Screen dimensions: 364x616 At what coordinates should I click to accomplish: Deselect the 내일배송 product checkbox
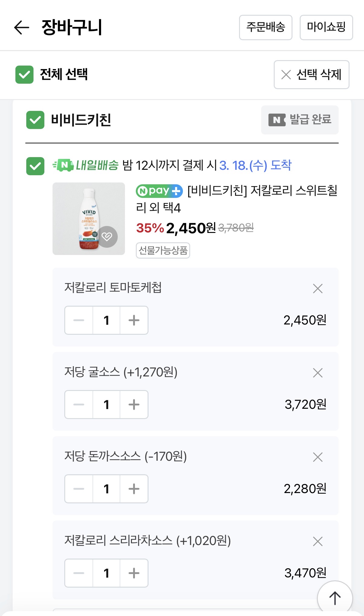(x=35, y=166)
